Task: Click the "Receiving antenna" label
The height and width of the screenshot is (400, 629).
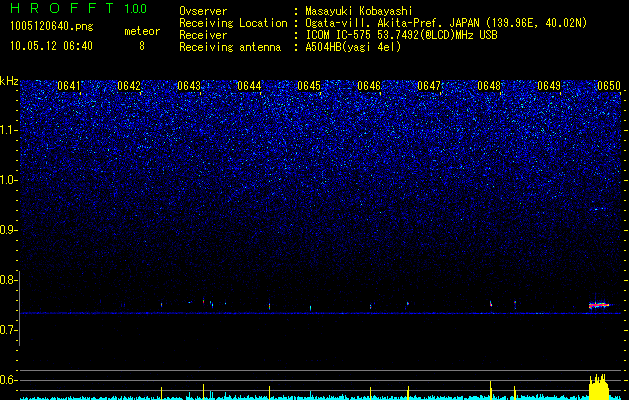Action: pos(230,47)
